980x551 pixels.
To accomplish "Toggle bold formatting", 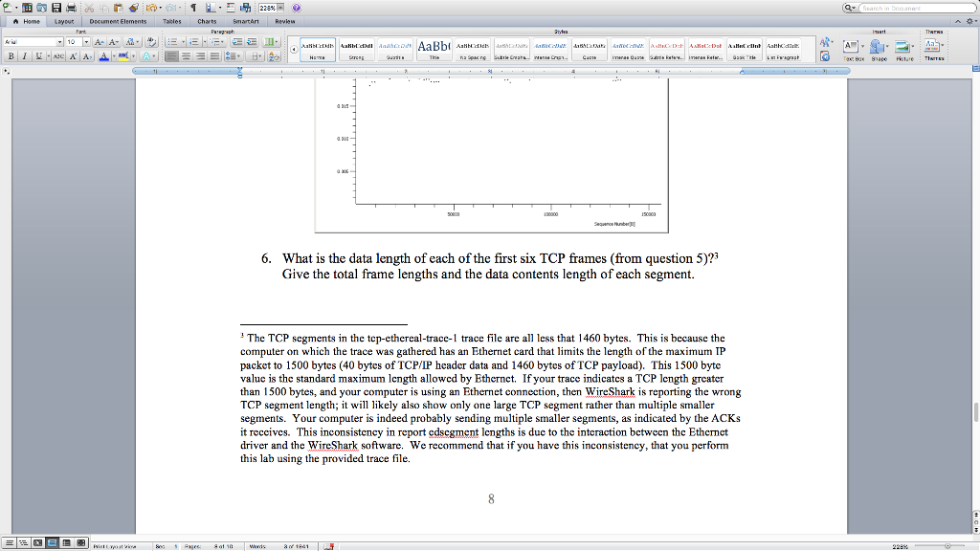I will (x=11, y=55).
